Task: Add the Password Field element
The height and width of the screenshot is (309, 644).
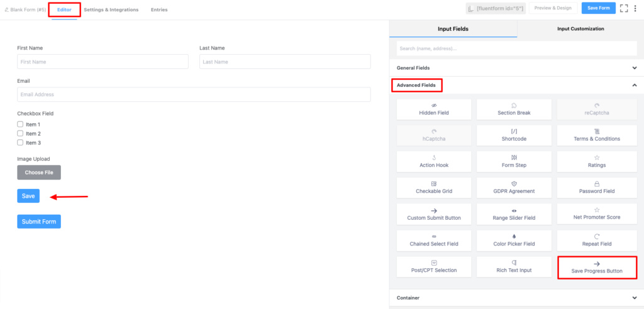Action: click(x=596, y=187)
